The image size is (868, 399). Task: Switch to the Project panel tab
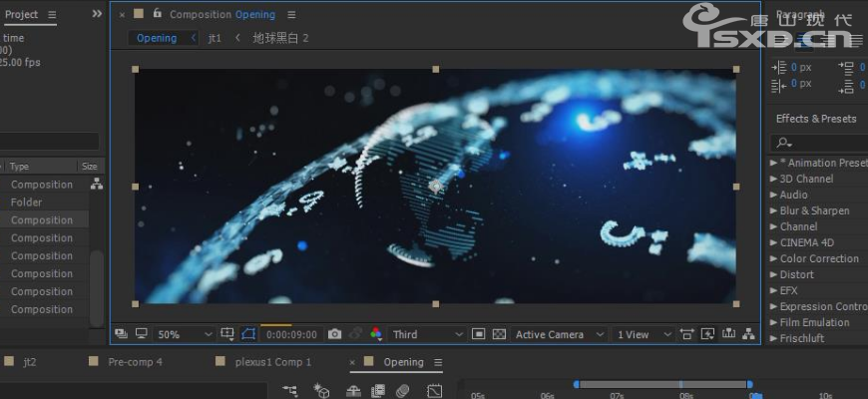point(21,14)
